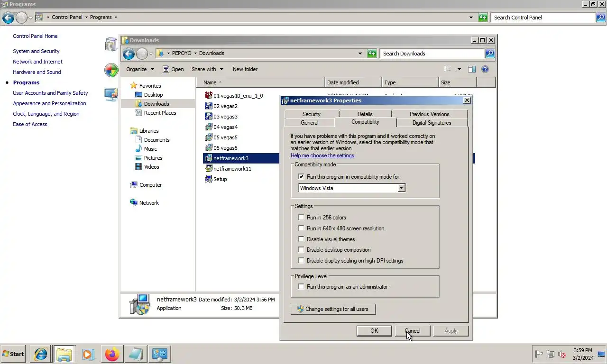Check Disable visual themes
The width and height of the screenshot is (607, 364).
pos(301,239)
